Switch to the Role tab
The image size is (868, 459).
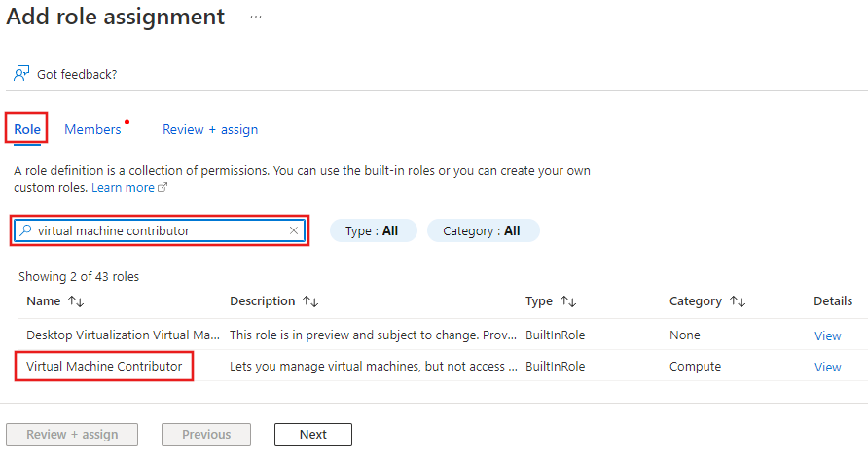coord(27,129)
